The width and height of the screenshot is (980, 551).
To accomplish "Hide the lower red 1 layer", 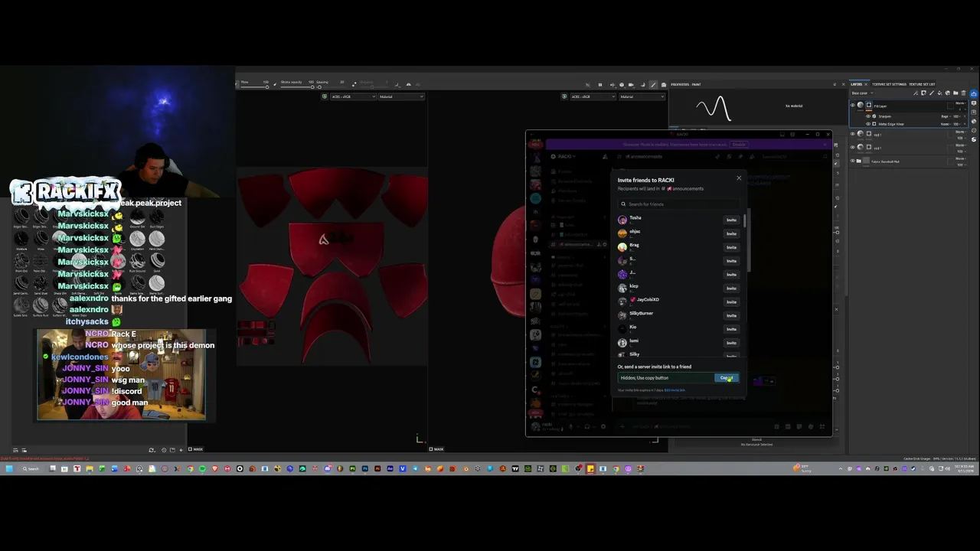I will click(x=853, y=147).
